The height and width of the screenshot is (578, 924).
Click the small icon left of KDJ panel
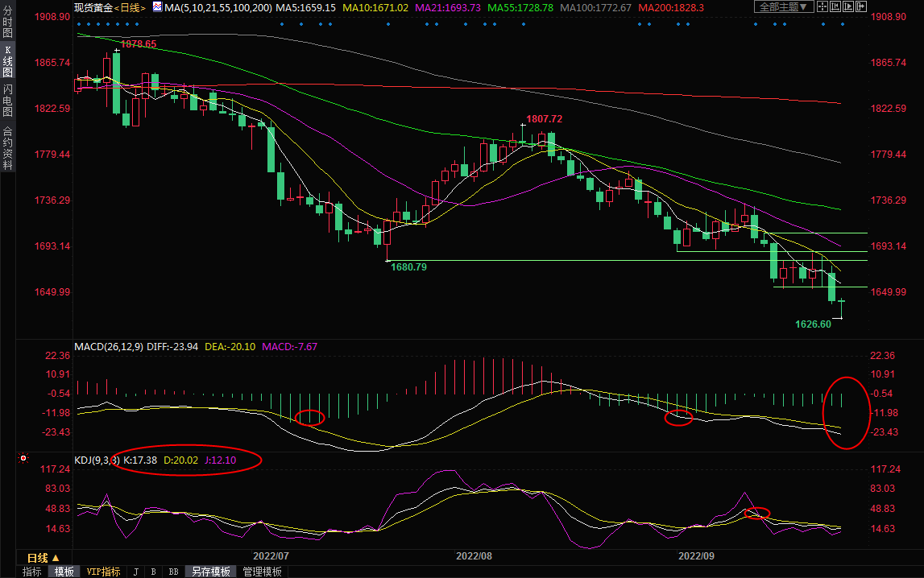(x=23, y=459)
